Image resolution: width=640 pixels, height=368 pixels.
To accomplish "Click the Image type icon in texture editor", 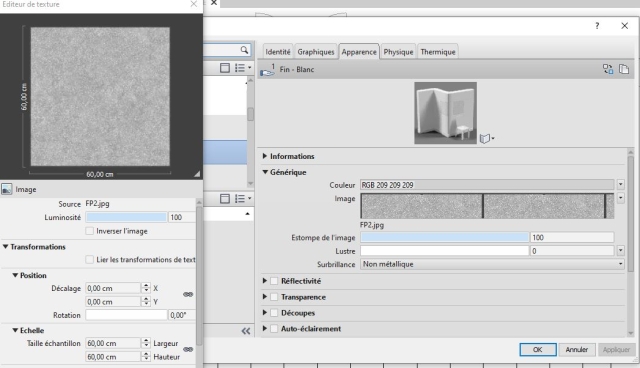I will click(7, 189).
